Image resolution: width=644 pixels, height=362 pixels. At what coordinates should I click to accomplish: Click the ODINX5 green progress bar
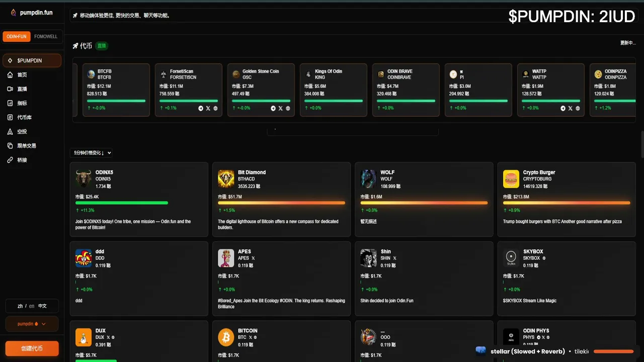pos(122,203)
